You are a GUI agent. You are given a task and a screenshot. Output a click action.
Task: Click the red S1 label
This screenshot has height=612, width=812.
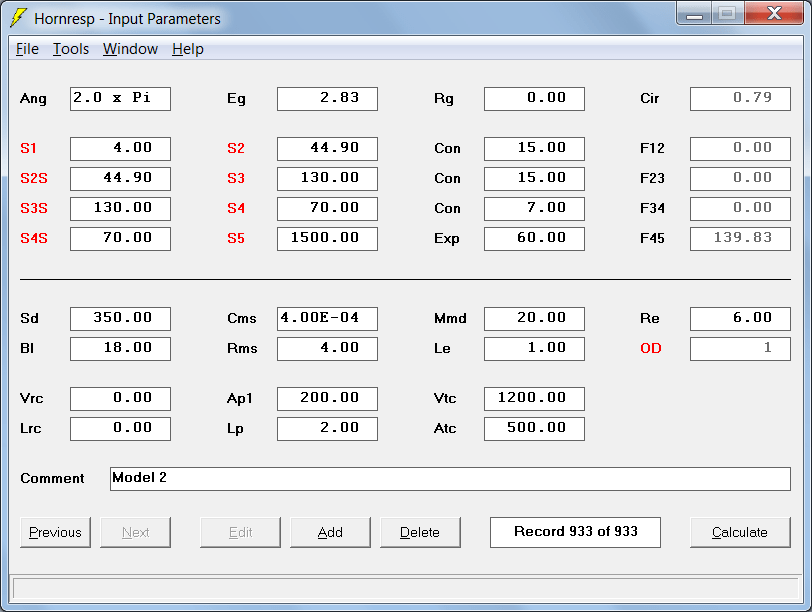[x=28, y=149]
